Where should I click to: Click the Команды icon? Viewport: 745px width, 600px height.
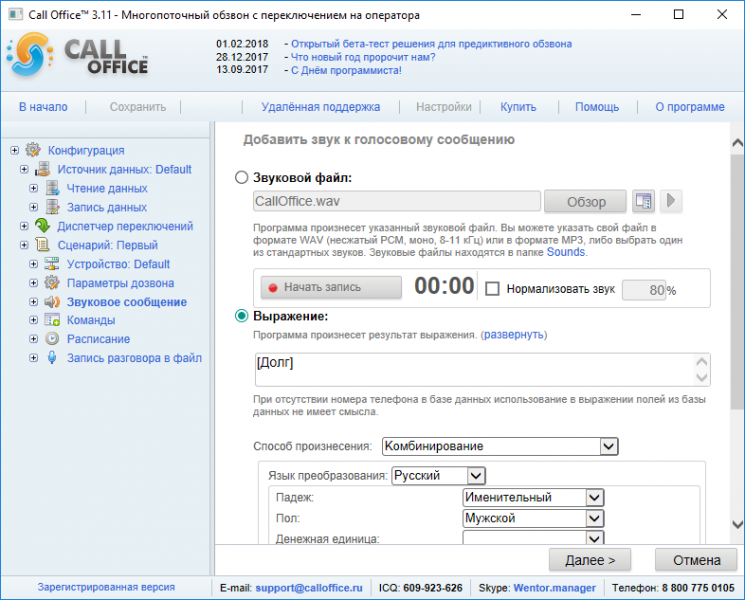[x=52, y=320]
